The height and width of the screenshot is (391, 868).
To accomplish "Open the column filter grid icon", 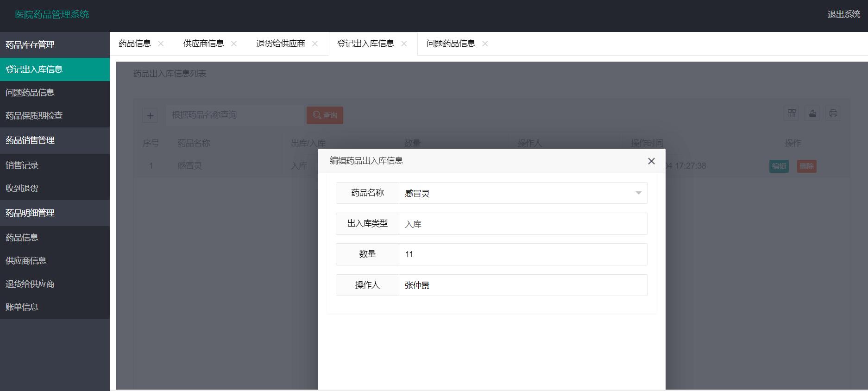I will [792, 113].
